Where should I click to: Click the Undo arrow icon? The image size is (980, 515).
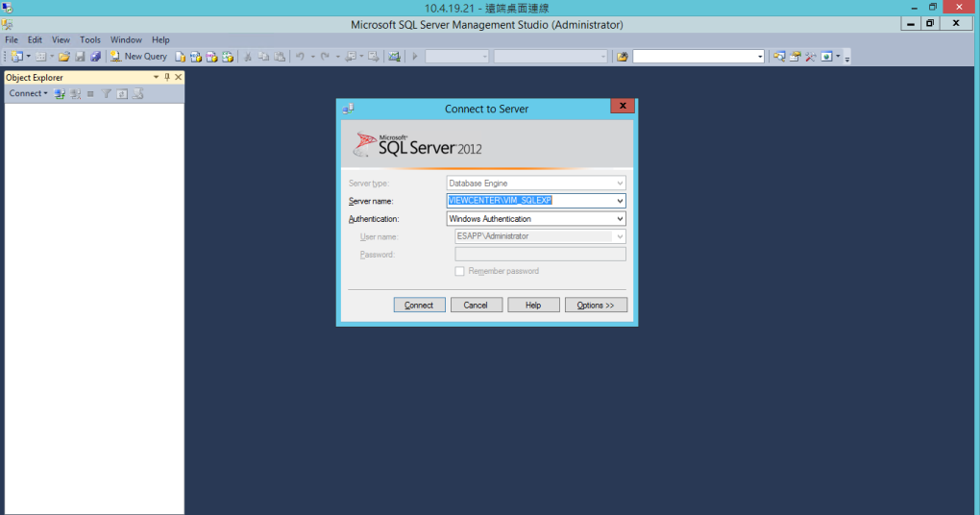click(300, 57)
